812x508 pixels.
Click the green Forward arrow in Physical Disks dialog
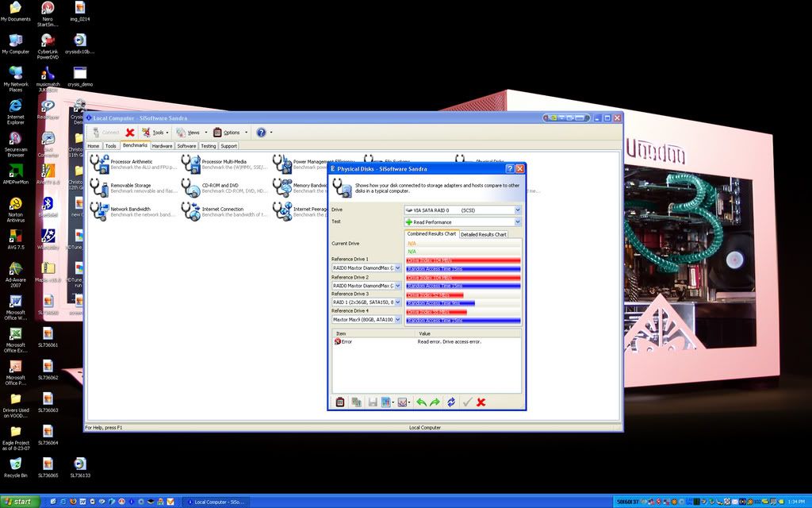coord(435,402)
